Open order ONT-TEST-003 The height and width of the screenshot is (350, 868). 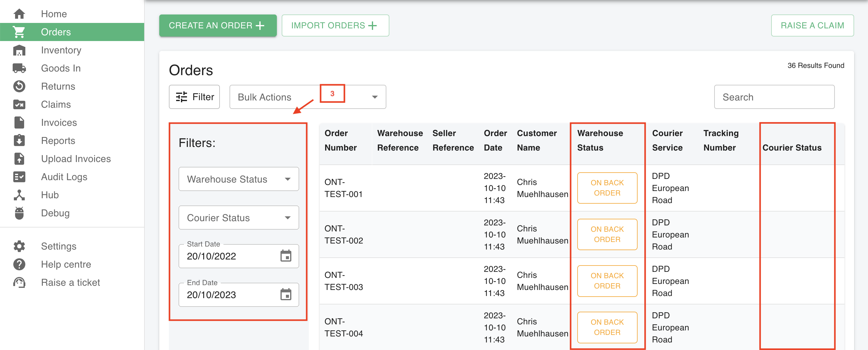(343, 281)
